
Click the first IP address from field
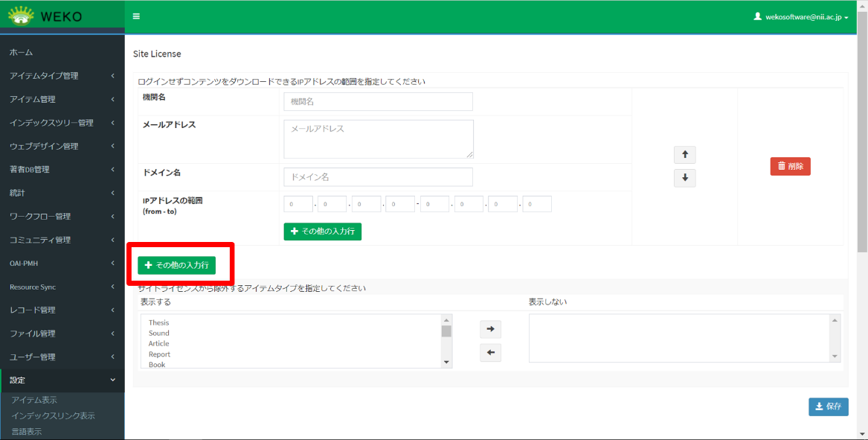298,203
